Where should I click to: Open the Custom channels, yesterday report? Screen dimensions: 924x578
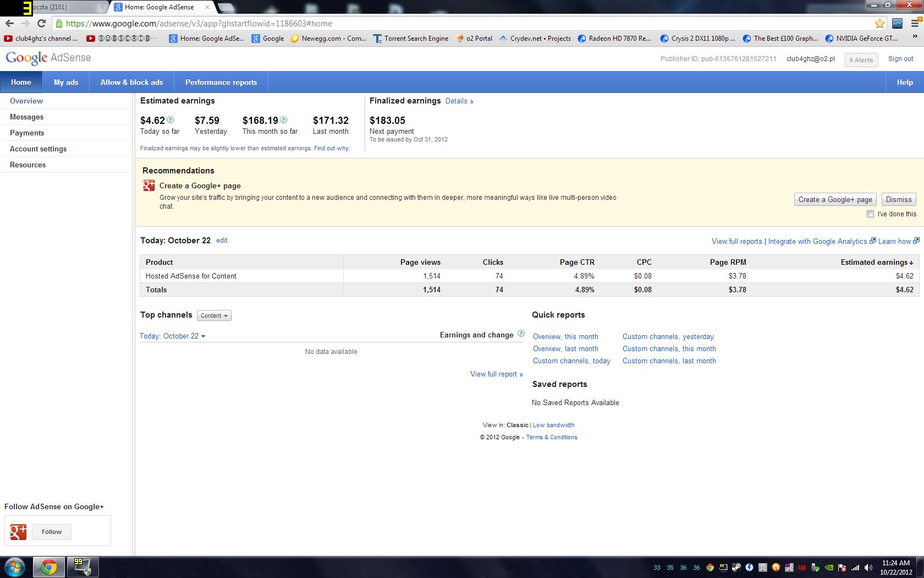[668, 337]
